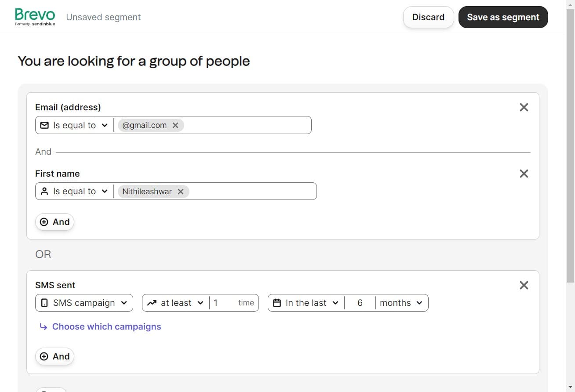Image resolution: width=575 pixels, height=392 pixels.
Task: Click the time count input showing 1
Action: [x=220, y=303]
